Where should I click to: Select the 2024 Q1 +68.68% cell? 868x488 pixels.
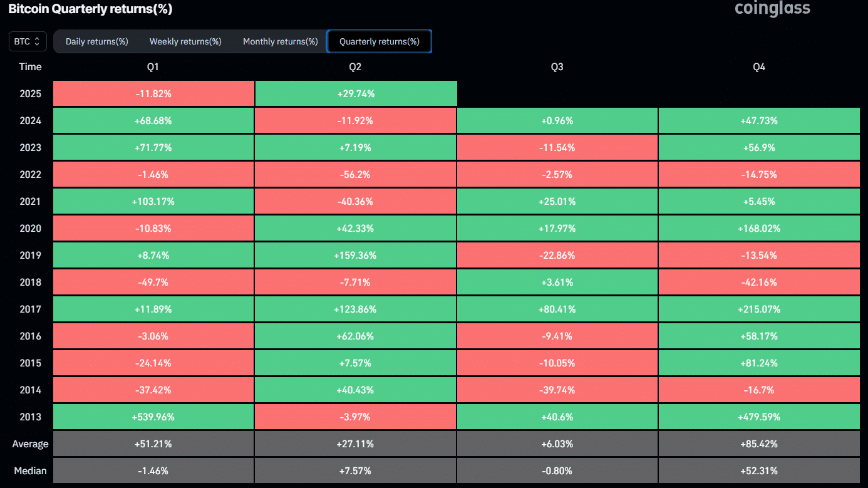153,120
